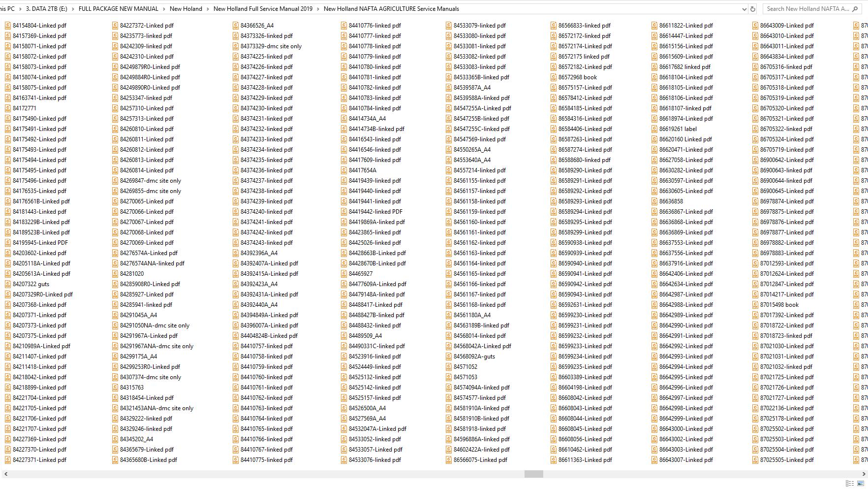Expand chevron after 'New Holland Full Service Manual 2019'
The height and width of the screenshot is (489, 868).
pyautogui.click(x=318, y=9)
